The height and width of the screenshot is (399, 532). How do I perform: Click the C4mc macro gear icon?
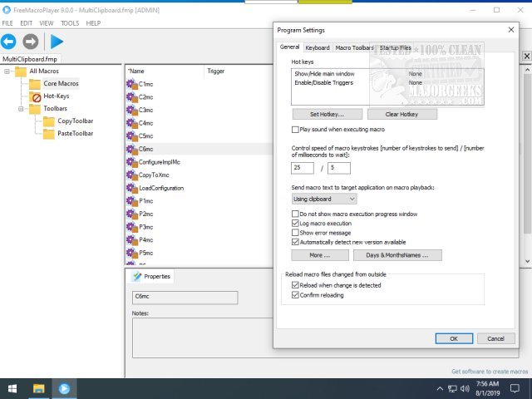(x=131, y=123)
